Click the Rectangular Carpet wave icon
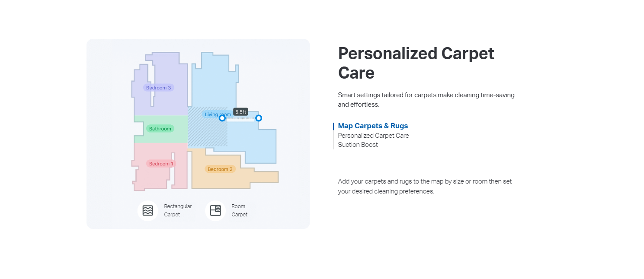 point(148,210)
